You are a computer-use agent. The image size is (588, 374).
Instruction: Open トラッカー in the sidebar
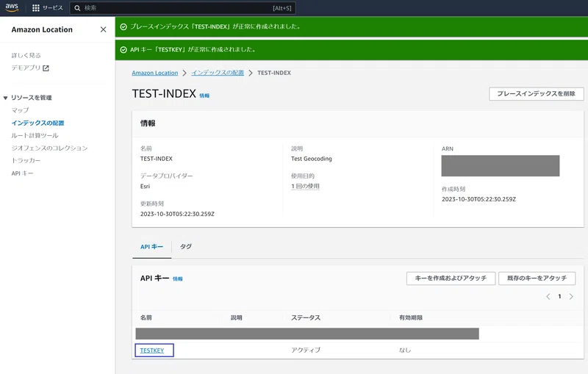[26, 160]
